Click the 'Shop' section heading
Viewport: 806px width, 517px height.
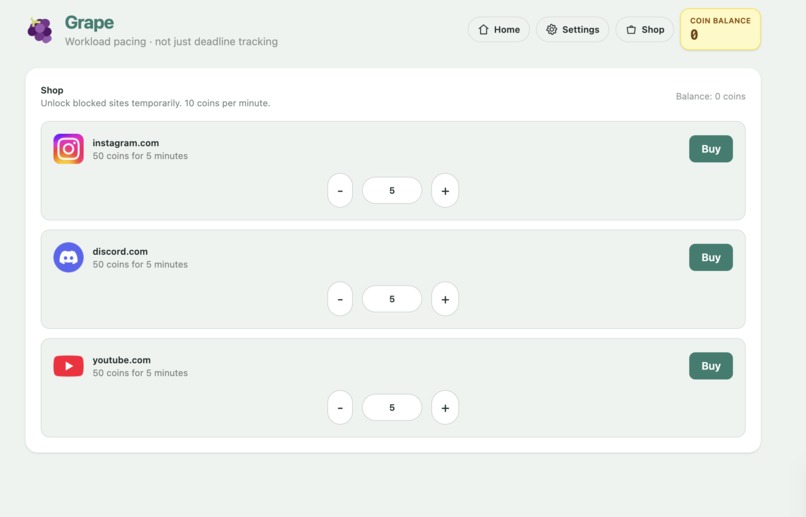click(52, 90)
